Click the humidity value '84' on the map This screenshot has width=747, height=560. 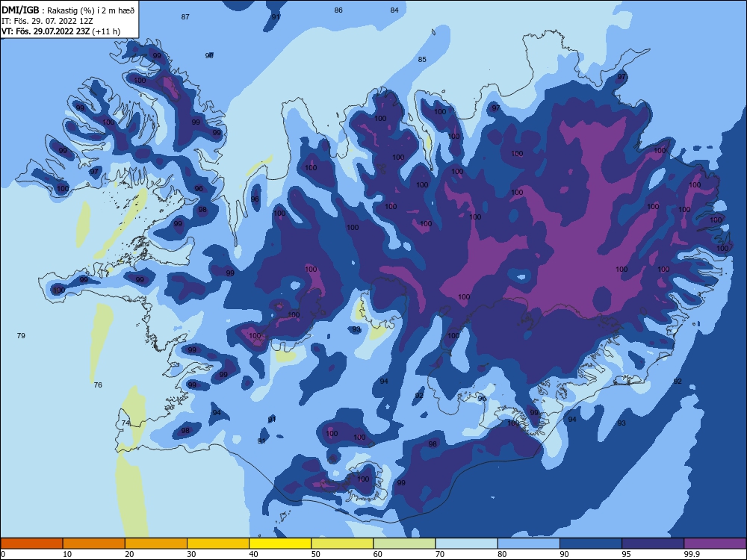pos(394,10)
